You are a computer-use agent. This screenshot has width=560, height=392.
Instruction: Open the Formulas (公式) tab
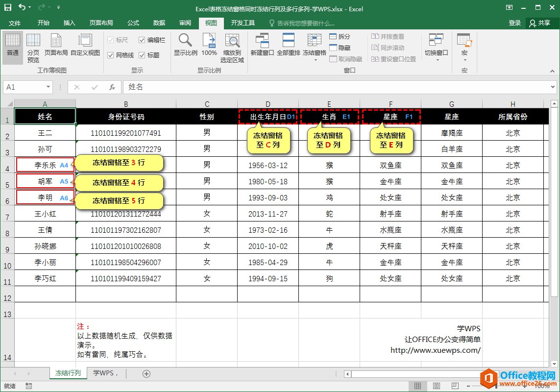(133, 23)
